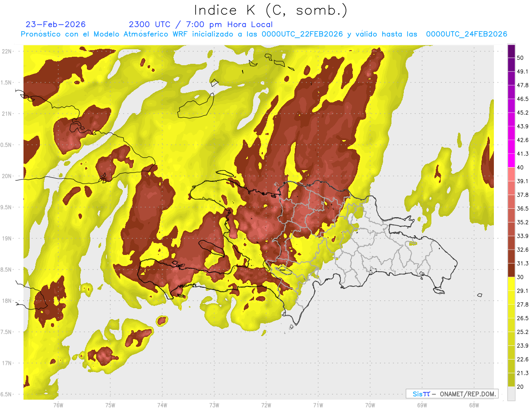The width and height of the screenshot is (532, 411).
Task: Click the 74W longitude label
Action: 162,405
